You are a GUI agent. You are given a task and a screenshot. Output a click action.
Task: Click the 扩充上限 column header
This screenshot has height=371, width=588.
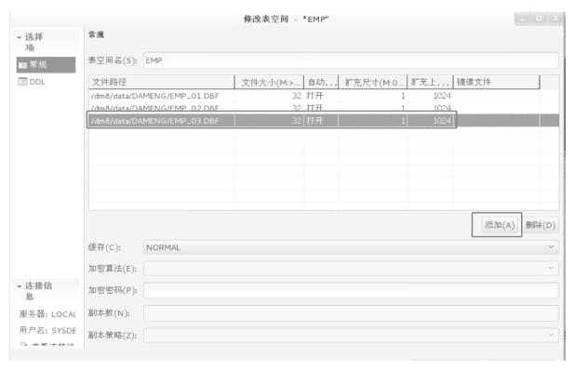click(430, 82)
